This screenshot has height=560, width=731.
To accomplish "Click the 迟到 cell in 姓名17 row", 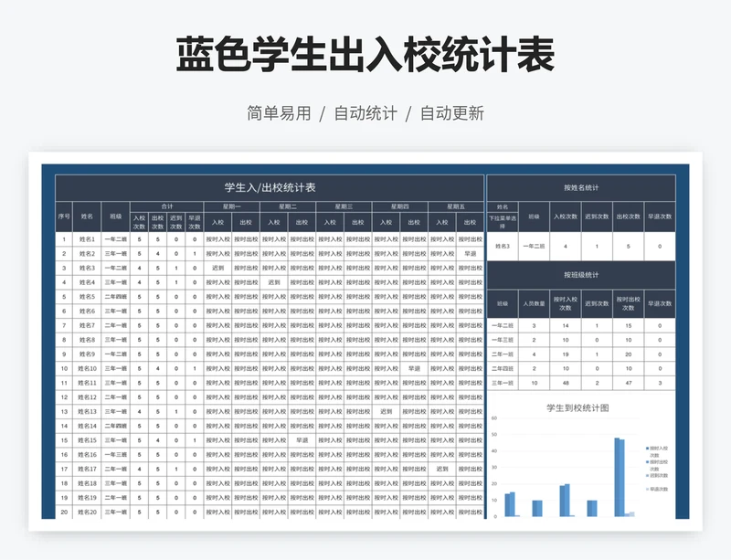I will (x=442, y=469).
